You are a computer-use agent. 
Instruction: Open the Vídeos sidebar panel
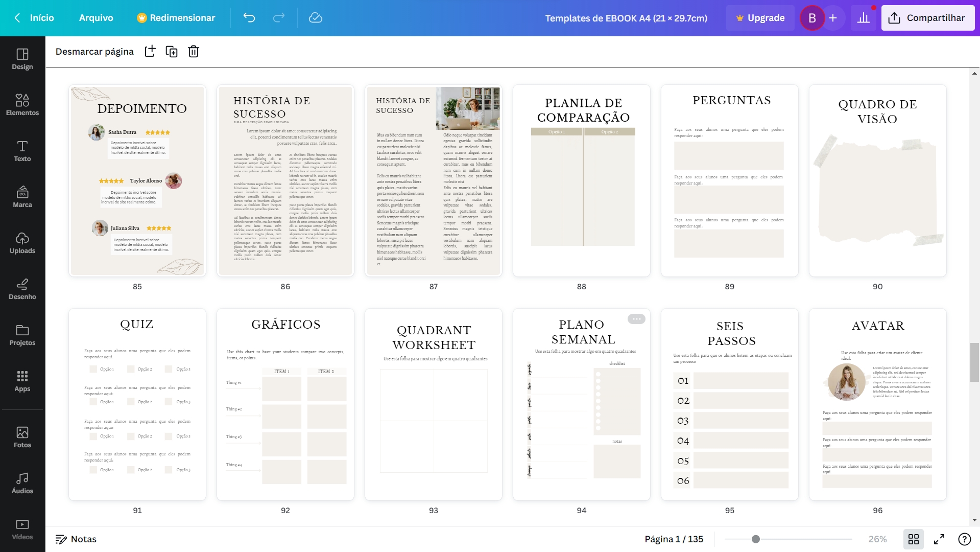point(22,530)
